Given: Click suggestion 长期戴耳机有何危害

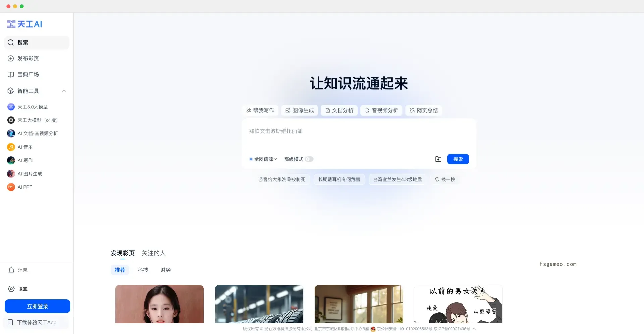Looking at the screenshot, I should [339, 179].
